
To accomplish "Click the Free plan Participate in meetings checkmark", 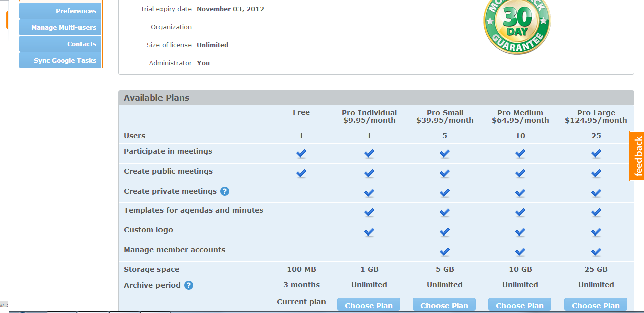I will coord(301,153).
